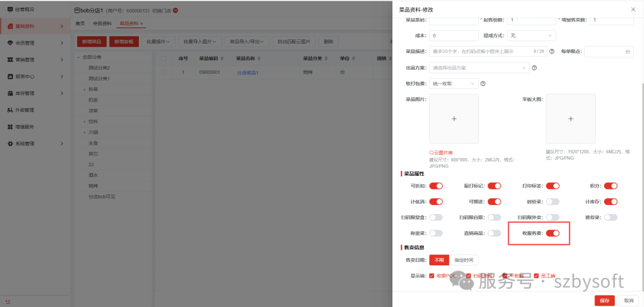Enable the 称重菜 switch
Image resolution: width=644 pixels, height=307 pixels.
click(x=436, y=233)
